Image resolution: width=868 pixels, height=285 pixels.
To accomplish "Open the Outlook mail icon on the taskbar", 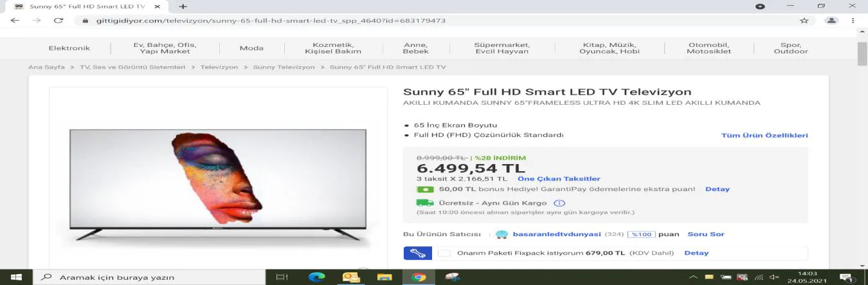I will click(x=351, y=277).
